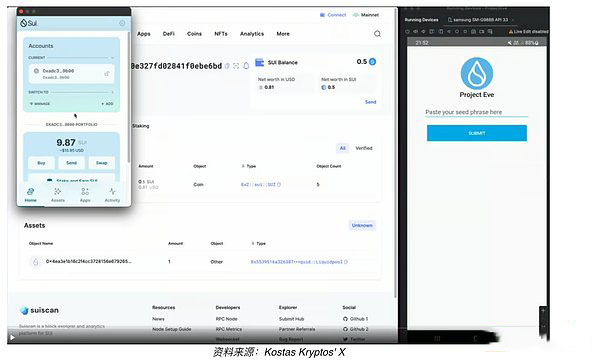Click Live Edit disabled indicator
Image resolution: width=600 pixels, height=362 pixels.
tap(528, 32)
